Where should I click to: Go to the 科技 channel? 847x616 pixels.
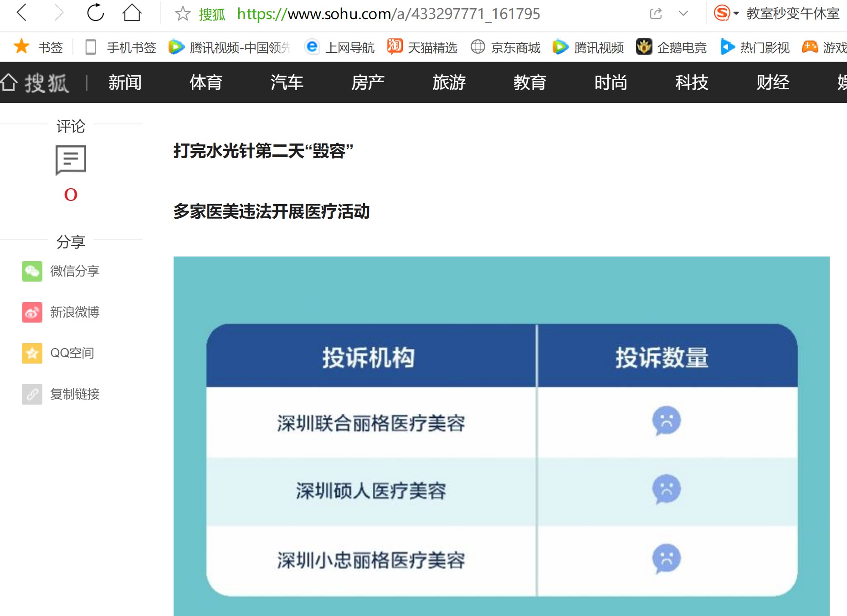pyautogui.click(x=692, y=82)
